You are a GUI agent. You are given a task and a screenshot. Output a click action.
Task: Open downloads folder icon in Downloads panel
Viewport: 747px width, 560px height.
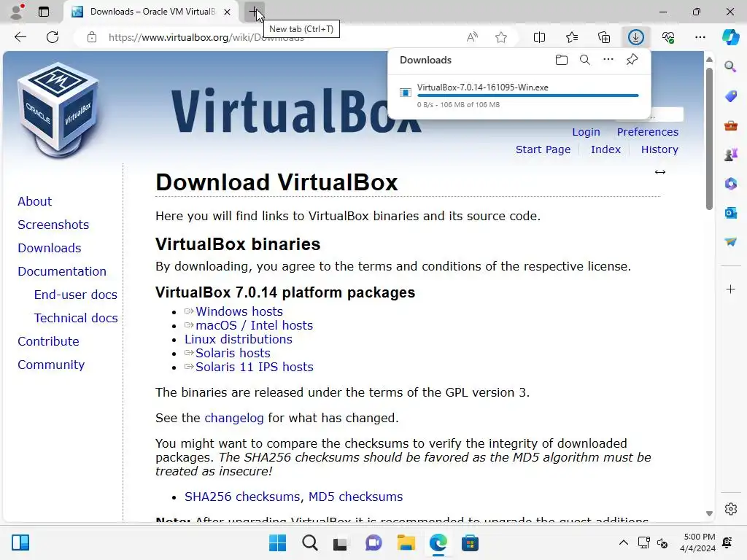[562, 60]
